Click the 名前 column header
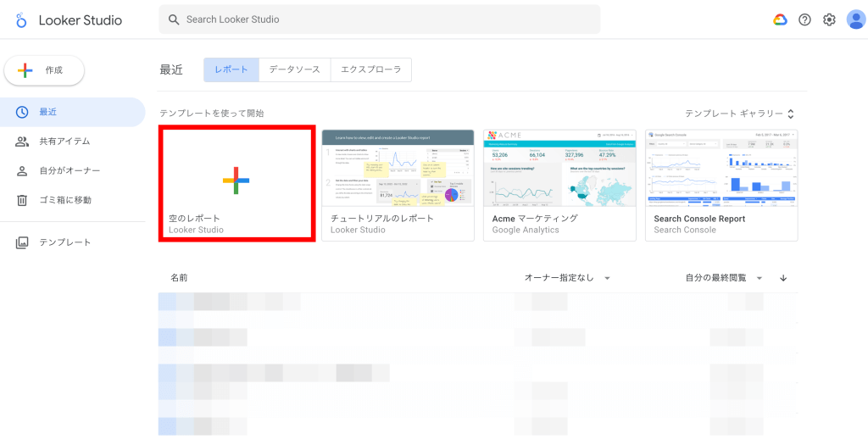868x439 pixels. (179, 278)
